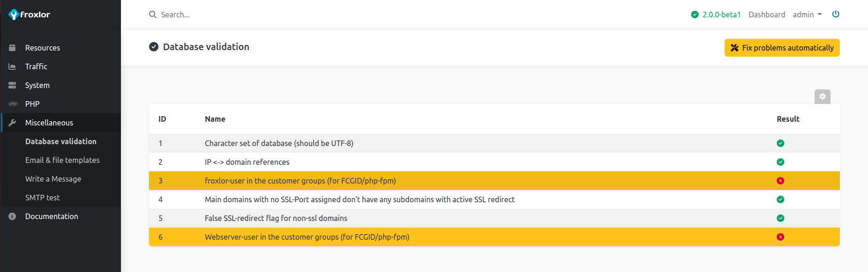Click green check icon for Character set row
Image resolution: width=868 pixels, height=272 pixels.
click(x=780, y=143)
